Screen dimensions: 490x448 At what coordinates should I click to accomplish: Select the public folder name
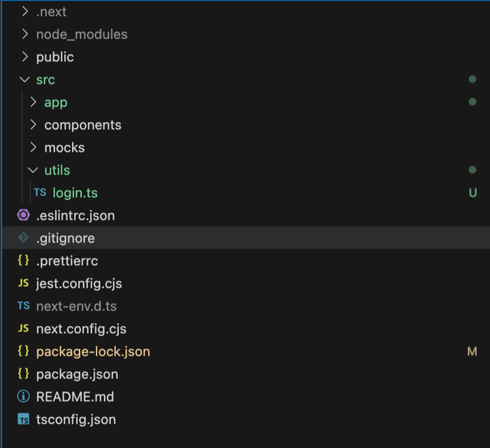click(x=55, y=57)
